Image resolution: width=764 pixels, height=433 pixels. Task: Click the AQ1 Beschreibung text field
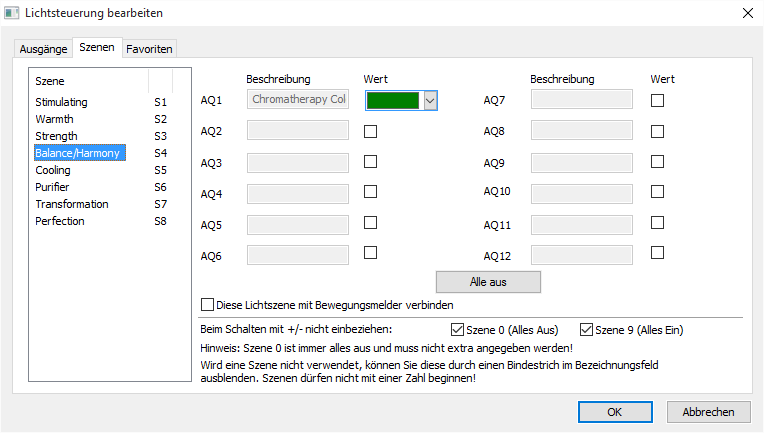298,100
